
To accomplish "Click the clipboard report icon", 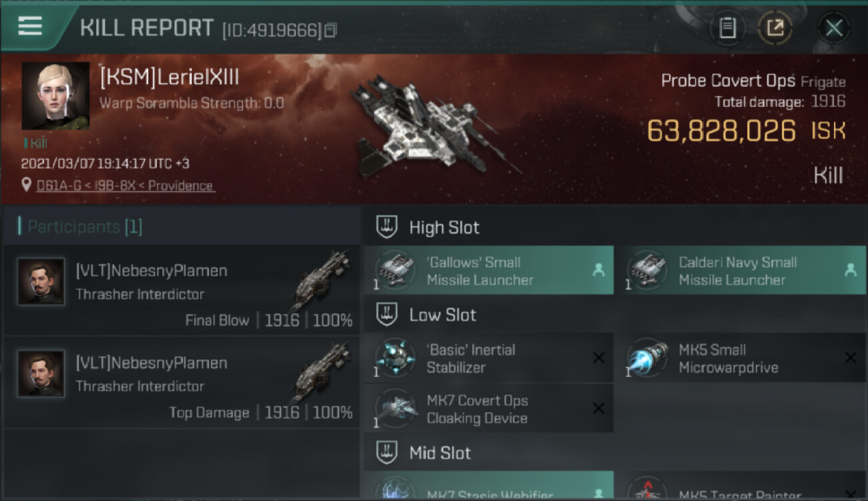I will (x=727, y=28).
